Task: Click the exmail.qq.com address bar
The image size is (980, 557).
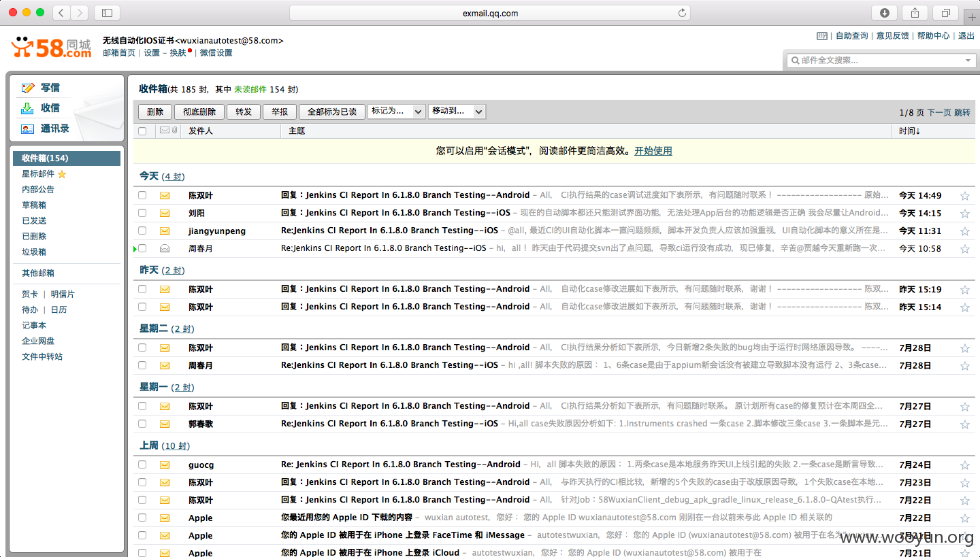Action: tap(490, 13)
